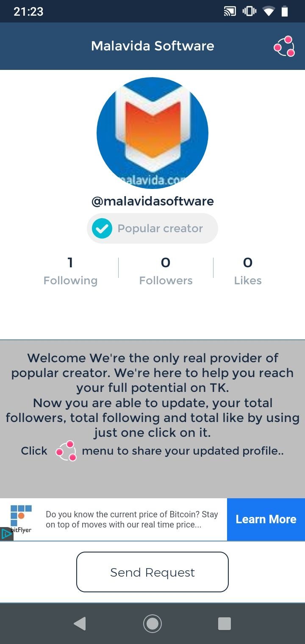Tap the Malavida Software title
The image size is (305, 644).
click(x=152, y=46)
